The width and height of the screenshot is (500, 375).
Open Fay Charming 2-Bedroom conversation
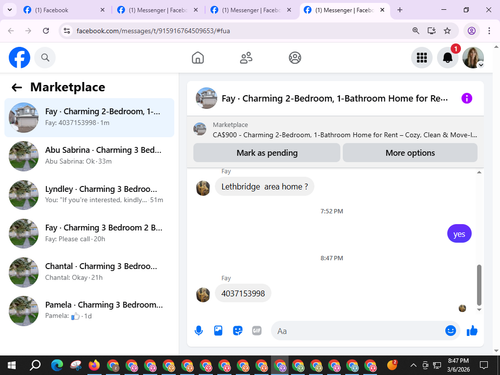click(89, 117)
